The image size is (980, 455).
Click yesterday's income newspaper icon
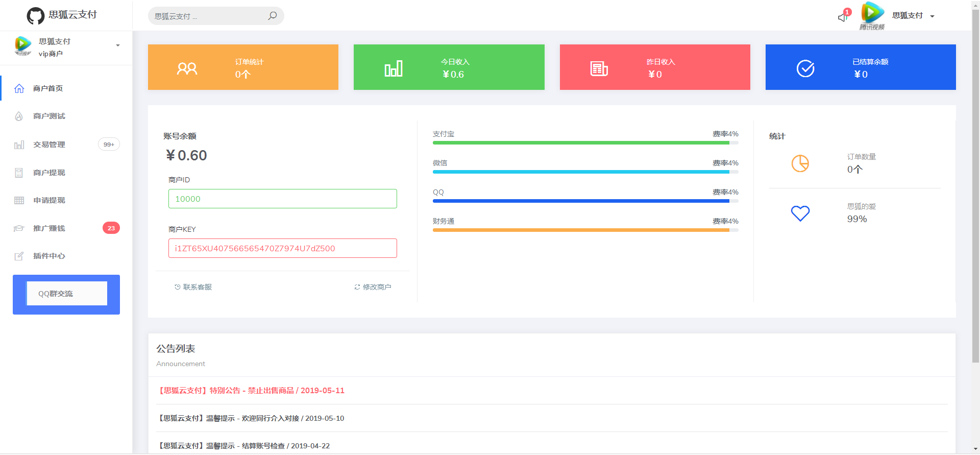click(599, 68)
